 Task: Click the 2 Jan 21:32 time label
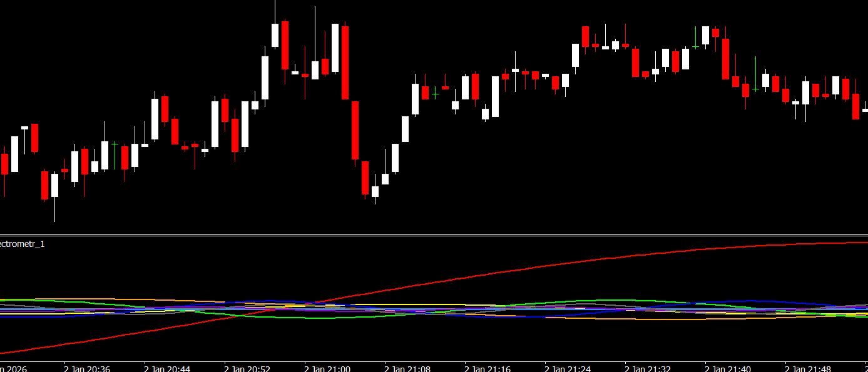point(648,369)
